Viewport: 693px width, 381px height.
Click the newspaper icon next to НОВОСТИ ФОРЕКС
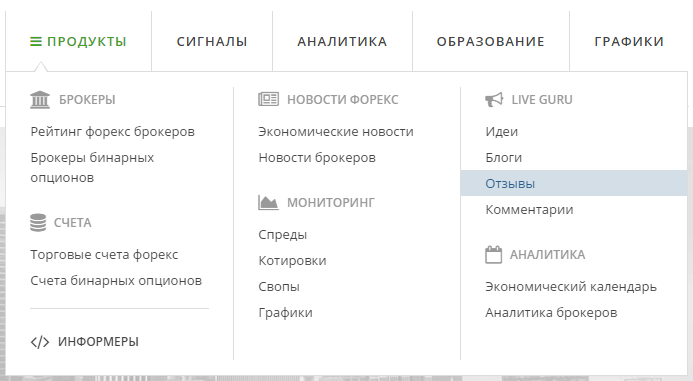[x=268, y=99]
